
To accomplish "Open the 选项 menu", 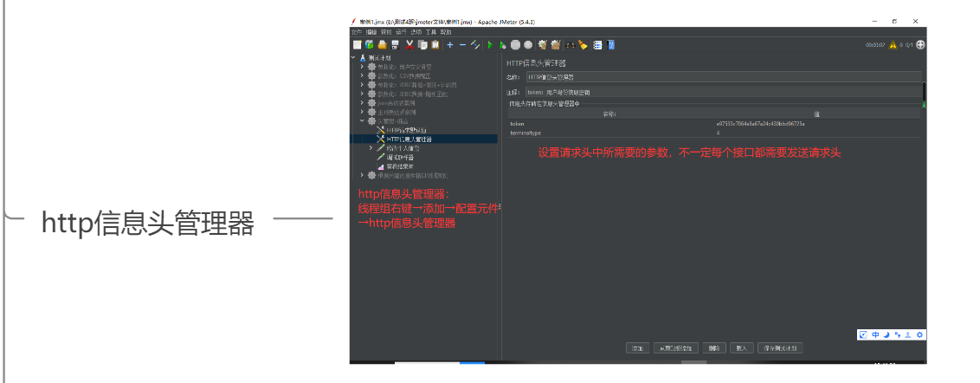I will pyautogui.click(x=416, y=33).
